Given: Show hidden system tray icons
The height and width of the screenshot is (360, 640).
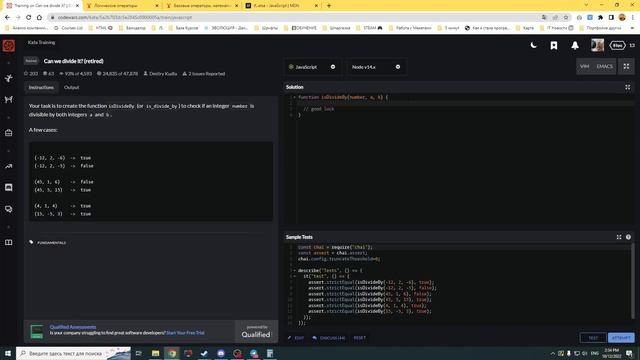Looking at the screenshot, I should pos(553,353).
